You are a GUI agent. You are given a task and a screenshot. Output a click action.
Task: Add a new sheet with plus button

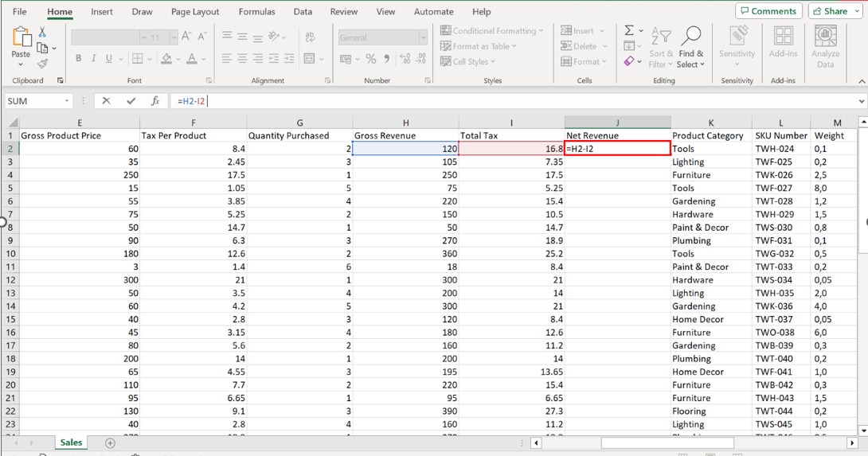click(x=110, y=442)
